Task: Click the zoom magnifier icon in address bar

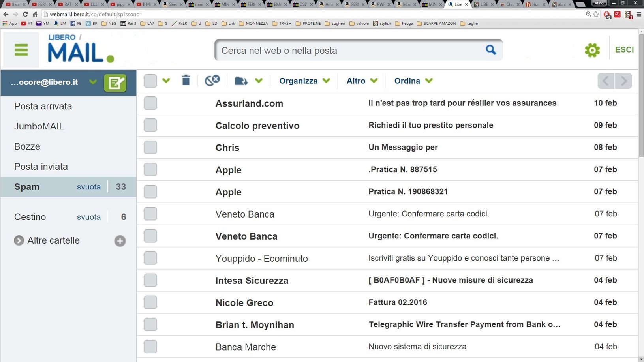Action: (x=588, y=14)
